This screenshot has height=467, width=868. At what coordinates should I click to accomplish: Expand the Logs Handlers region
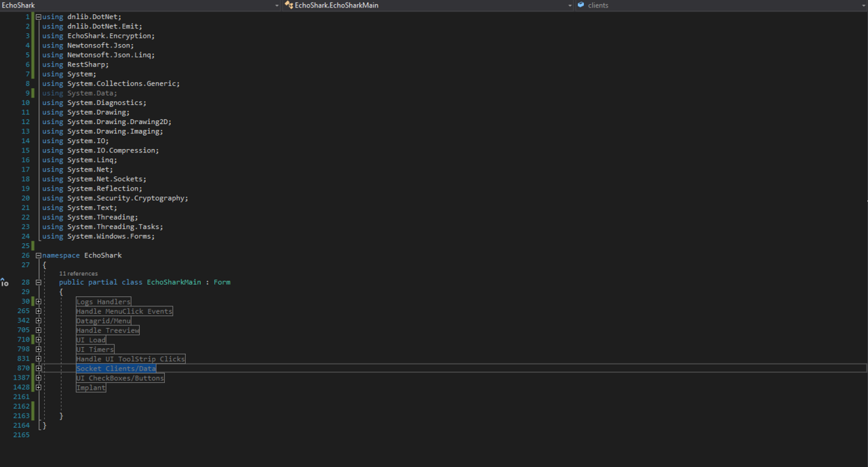click(x=38, y=302)
